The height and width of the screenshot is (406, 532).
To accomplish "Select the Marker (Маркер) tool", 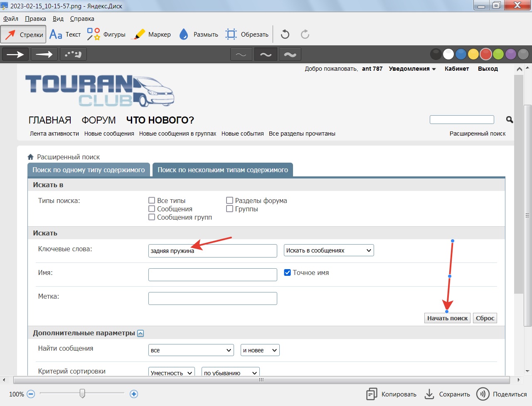I will (151, 35).
